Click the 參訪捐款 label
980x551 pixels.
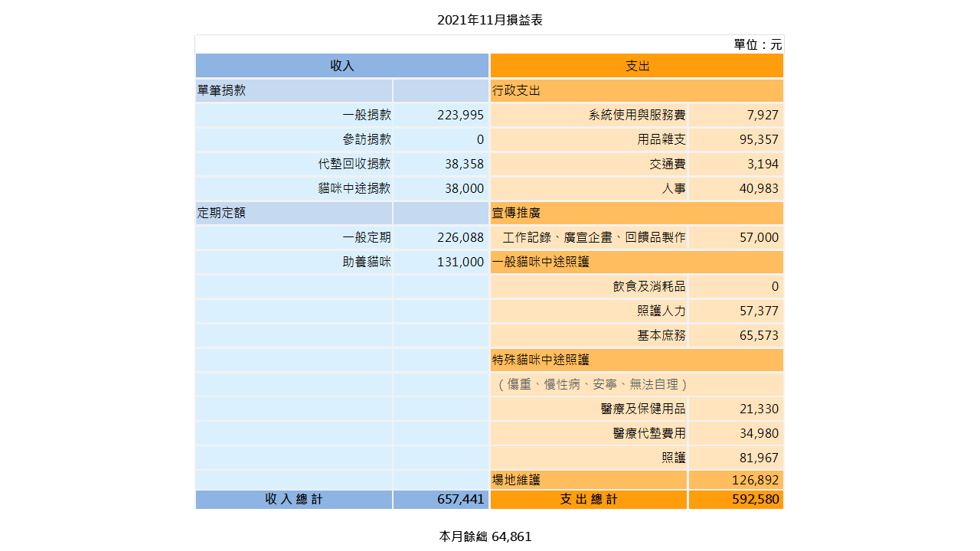[x=367, y=139]
